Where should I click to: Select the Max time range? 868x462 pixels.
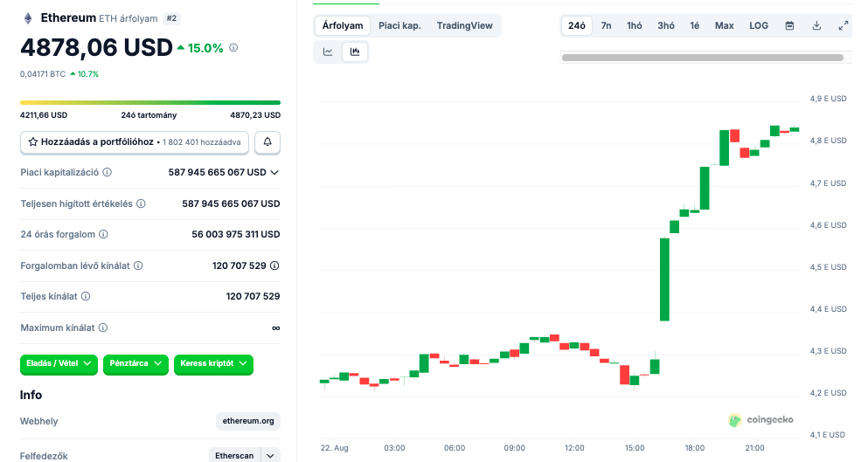(x=724, y=25)
